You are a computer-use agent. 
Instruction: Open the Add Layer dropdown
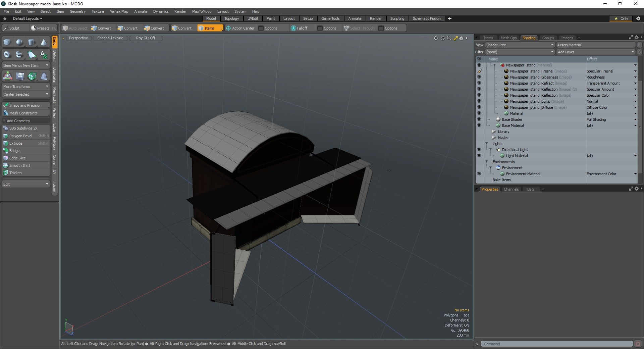[x=596, y=52]
